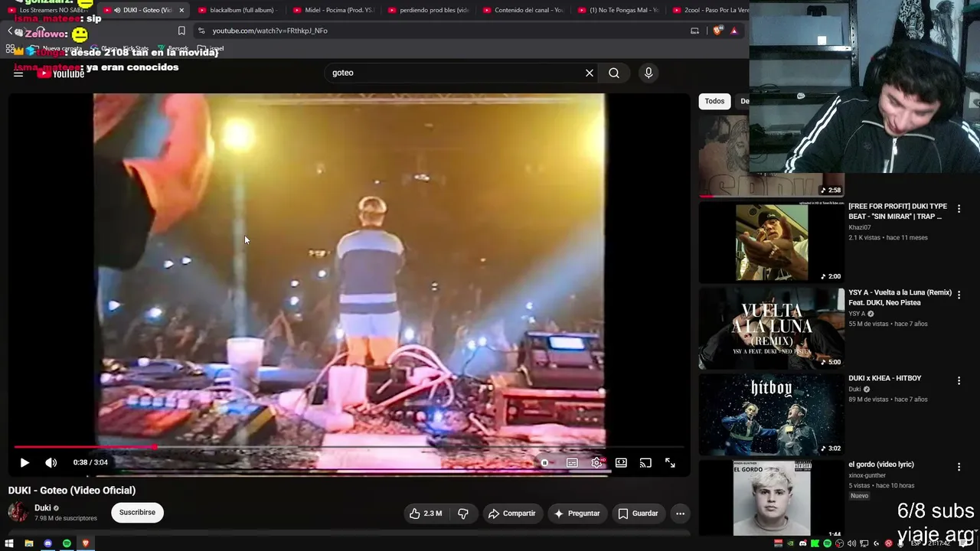Share the video via Compartir

click(511, 514)
